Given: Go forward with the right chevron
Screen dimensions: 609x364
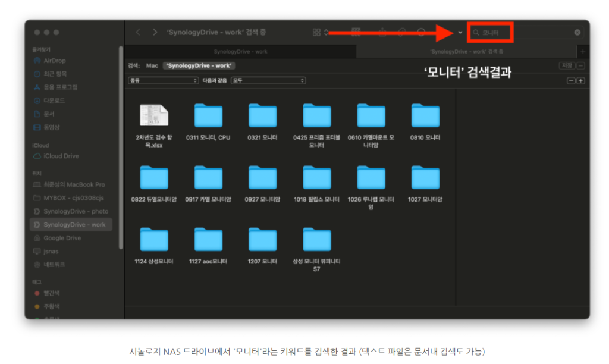Looking at the screenshot, I should (x=155, y=32).
